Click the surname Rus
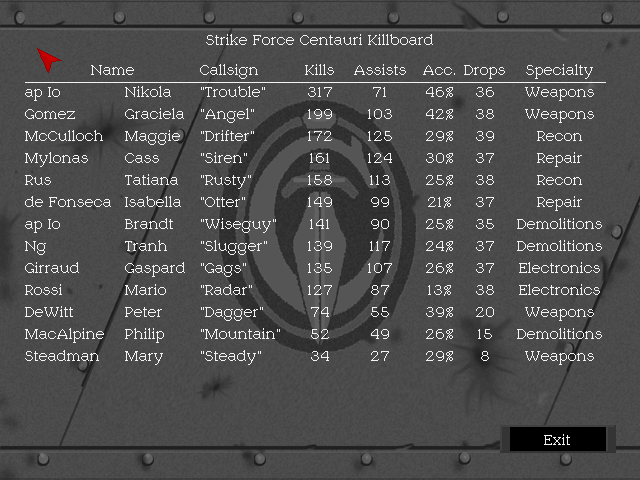The image size is (640, 480). (38, 180)
